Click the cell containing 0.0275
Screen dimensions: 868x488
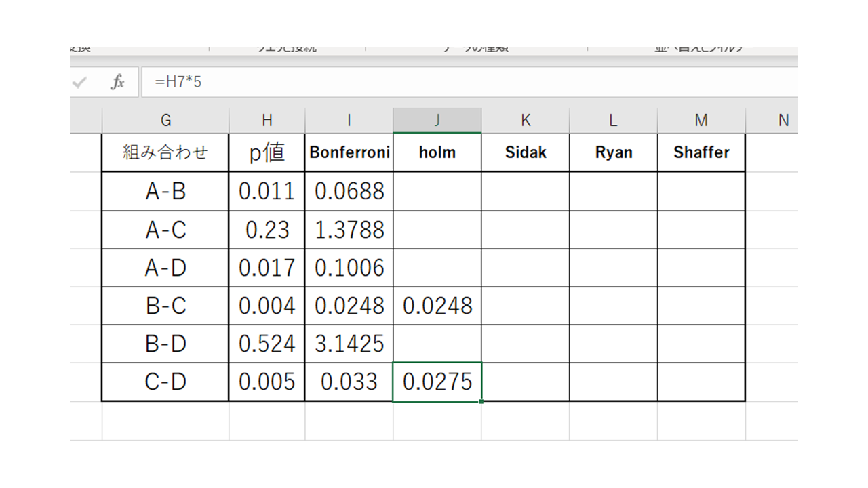[437, 382]
